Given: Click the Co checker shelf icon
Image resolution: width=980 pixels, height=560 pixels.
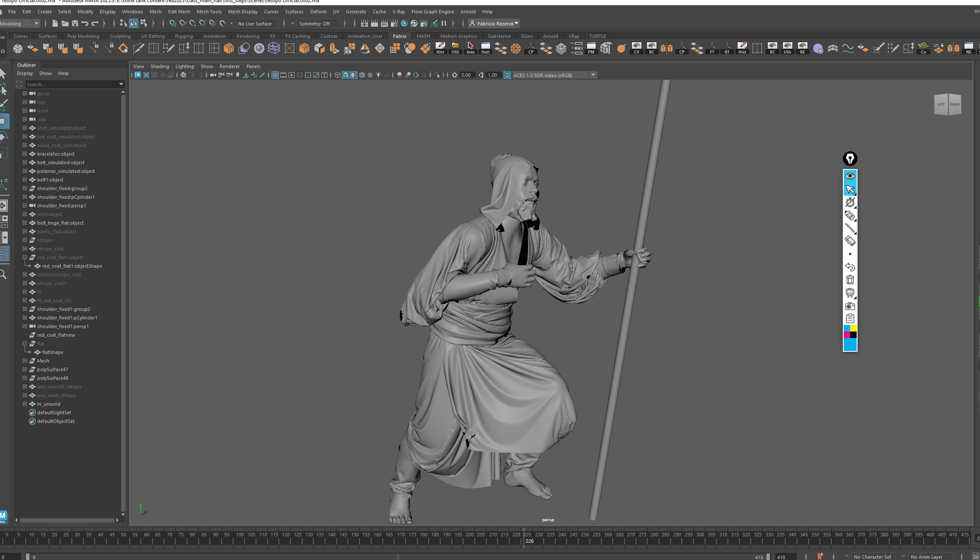Looking at the screenshot, I should pos(923,48).
